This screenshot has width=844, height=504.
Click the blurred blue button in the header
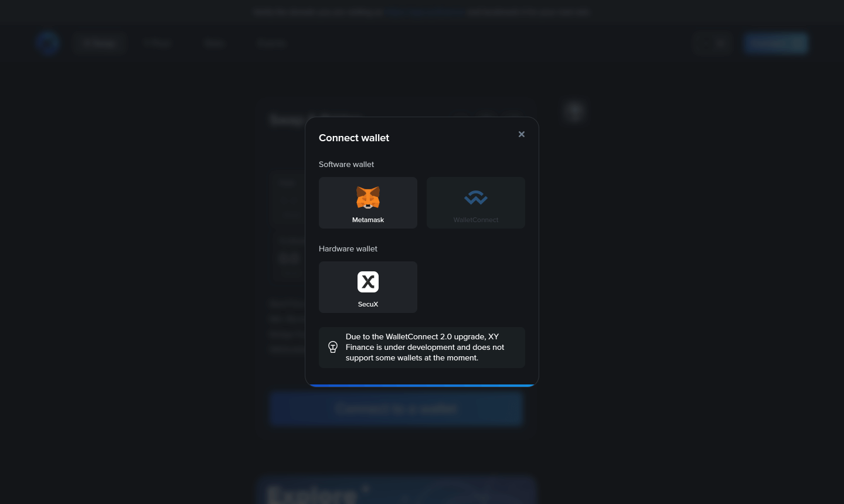coord(776,43)
